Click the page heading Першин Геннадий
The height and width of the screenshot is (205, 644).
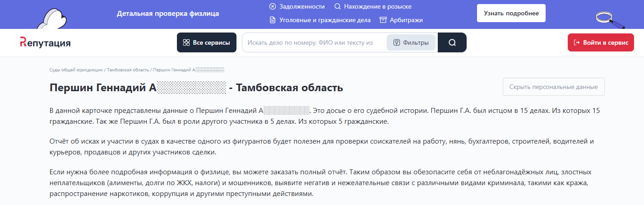(x=196, y=87)
